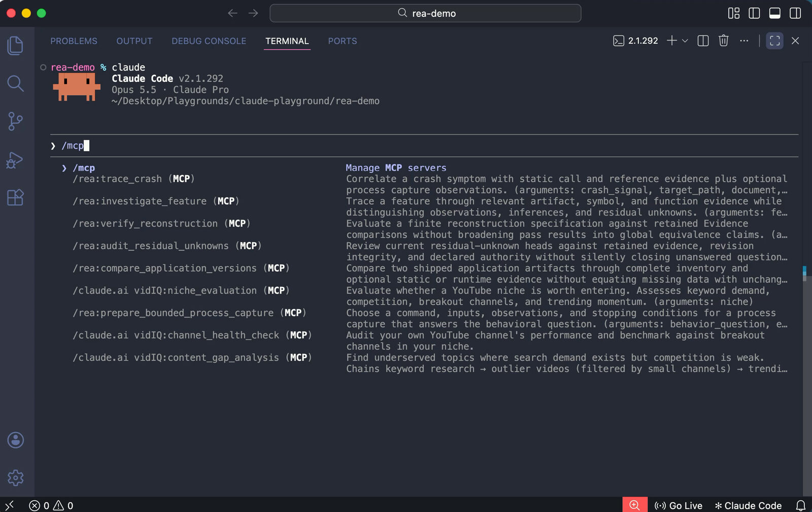Open the Manage gear menu
The image size is (812, 512).
tap(16, 477)
